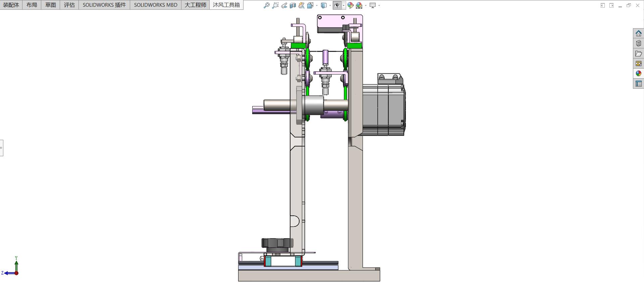Restore down the document window
This screenshot has height=296, width=644.
pyautogui.click(x=629, y=5)
